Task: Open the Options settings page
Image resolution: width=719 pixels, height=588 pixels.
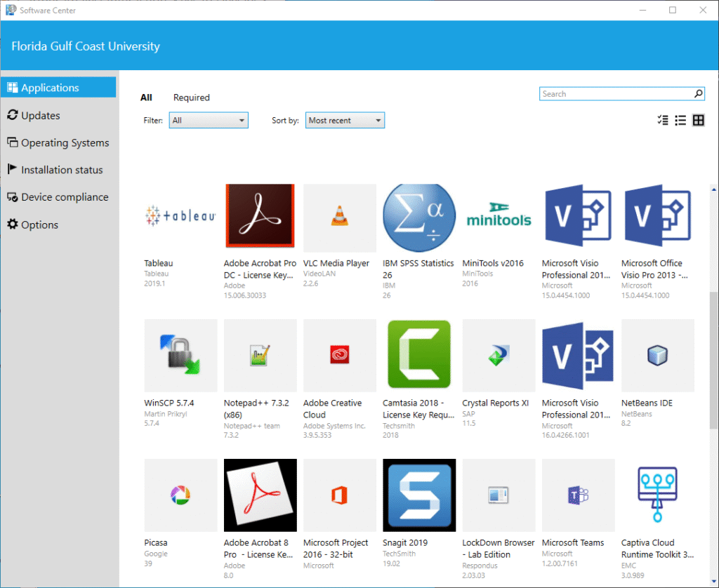Action: tap(39, 225)
